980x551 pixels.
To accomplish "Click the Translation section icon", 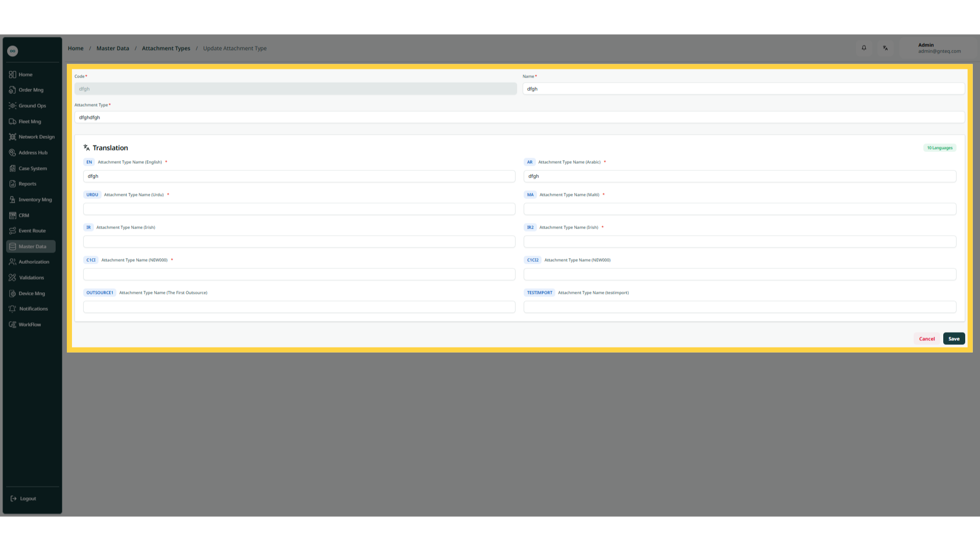I will coord(87,147).
